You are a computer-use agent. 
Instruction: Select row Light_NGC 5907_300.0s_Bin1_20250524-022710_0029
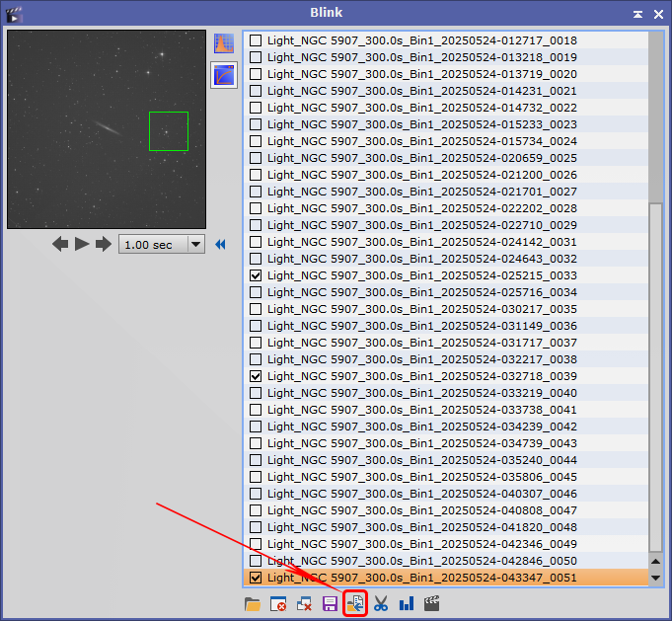(x=446, y=225)
